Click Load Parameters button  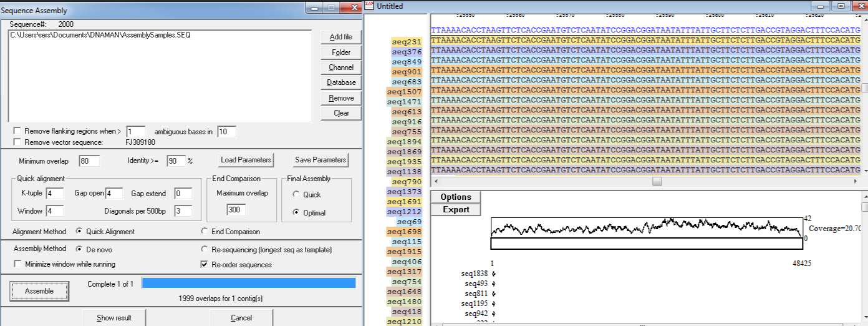pyautogui.click(x=246, y=160)
